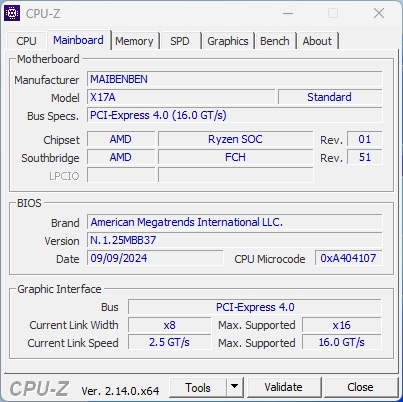Click the Current Link Width x8 field
The height and width of the screenshot is (402, 403).
169,325
